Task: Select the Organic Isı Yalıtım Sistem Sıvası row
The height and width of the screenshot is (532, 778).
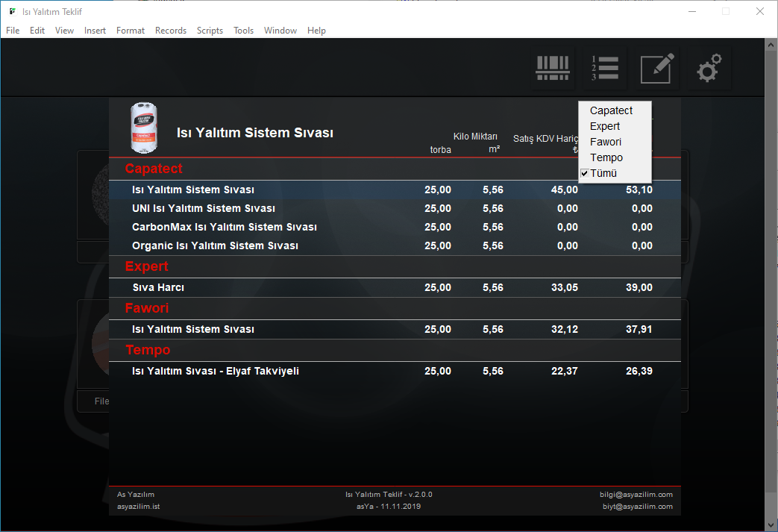Action: [x=395, y=245]
